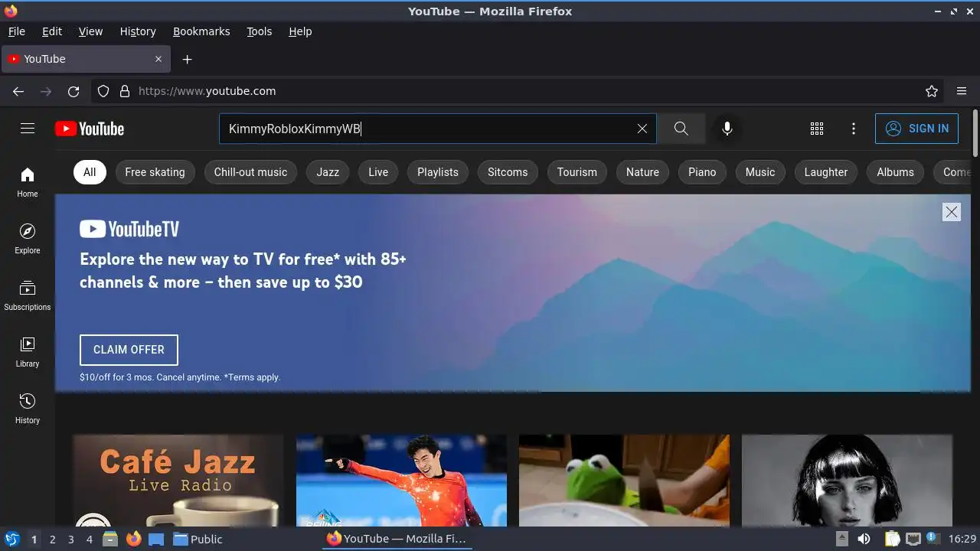The width and height of the screenshot is (980, 551).
Task: Go to Home in sidebar
Action: 28,182
